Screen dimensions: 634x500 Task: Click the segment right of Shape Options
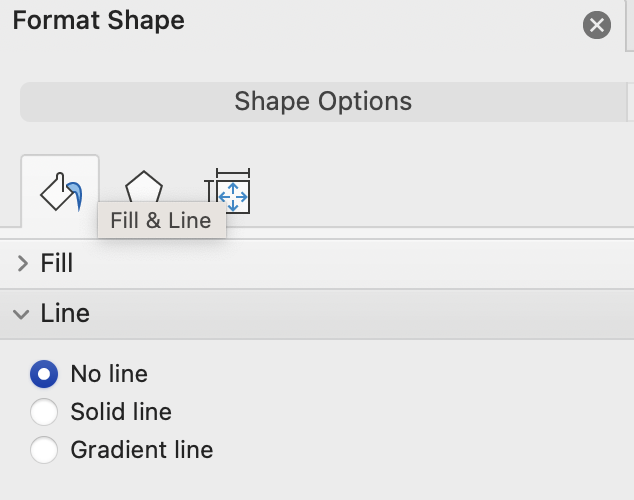630,101
